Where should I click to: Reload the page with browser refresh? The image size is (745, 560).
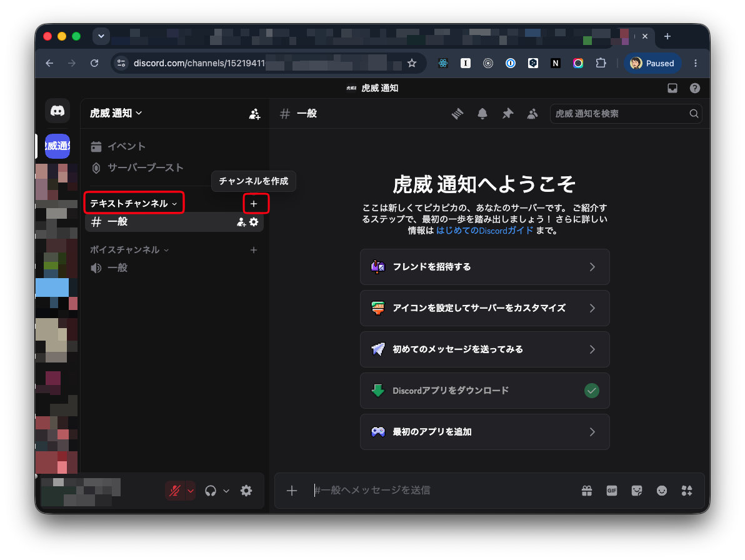tap(94, 63)
